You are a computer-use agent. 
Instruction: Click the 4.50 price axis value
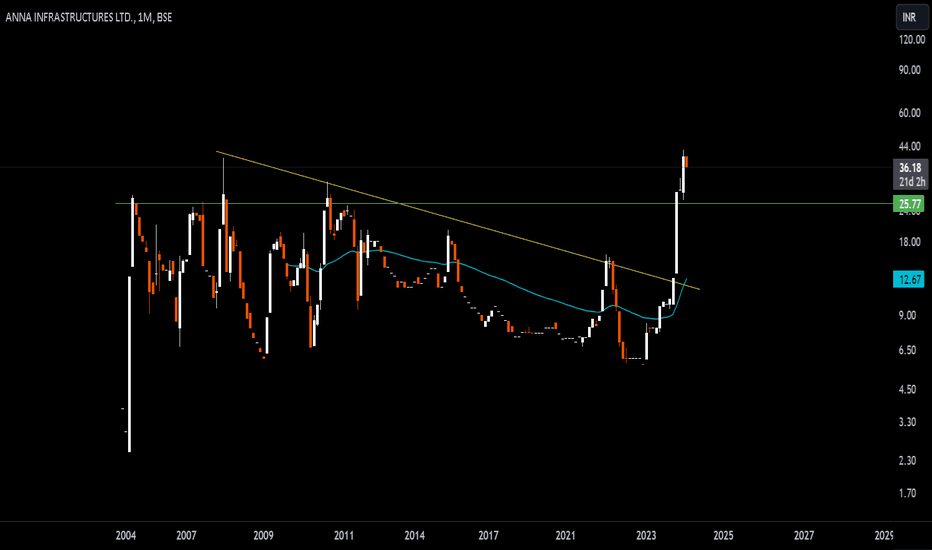[x=907, y=389]
